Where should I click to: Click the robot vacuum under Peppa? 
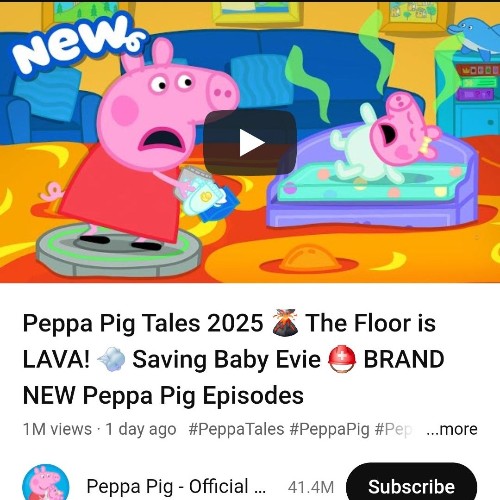(119, 251)
